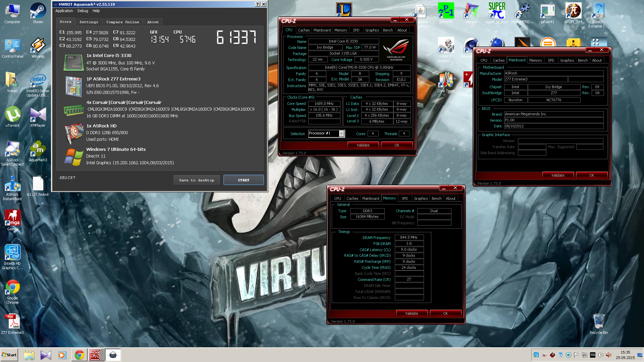Click the Aquamark help question-mark button
The height and width of the screenshot is (362, 644).
pos(258,4)
